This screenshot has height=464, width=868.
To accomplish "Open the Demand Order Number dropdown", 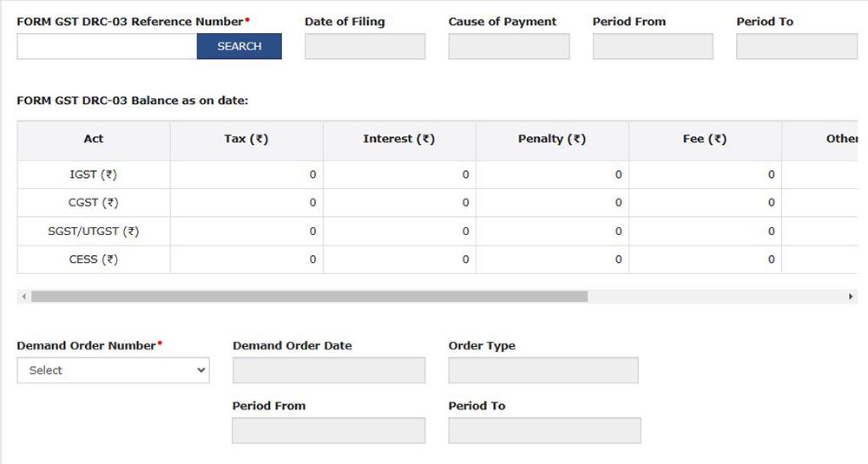I will (x=113, y=370).
